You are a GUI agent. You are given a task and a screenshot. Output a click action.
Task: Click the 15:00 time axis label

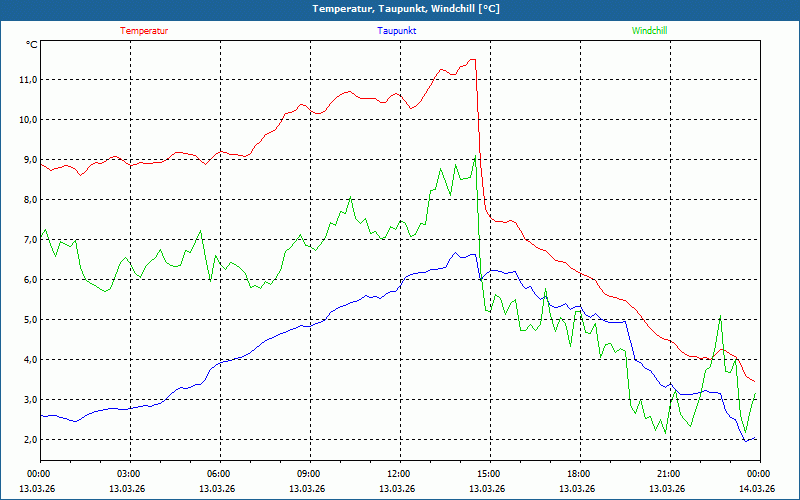point(490,473)
